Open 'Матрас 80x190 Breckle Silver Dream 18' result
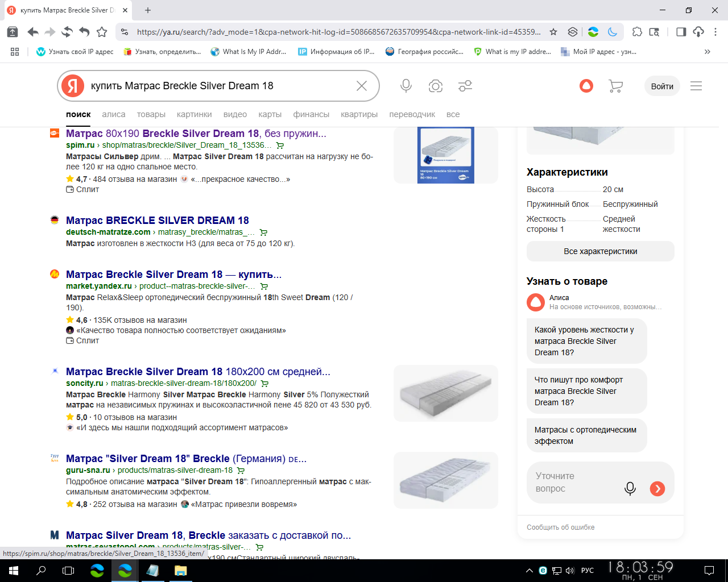The height and width of the screenshot is (582, 728). coord(196,134)
